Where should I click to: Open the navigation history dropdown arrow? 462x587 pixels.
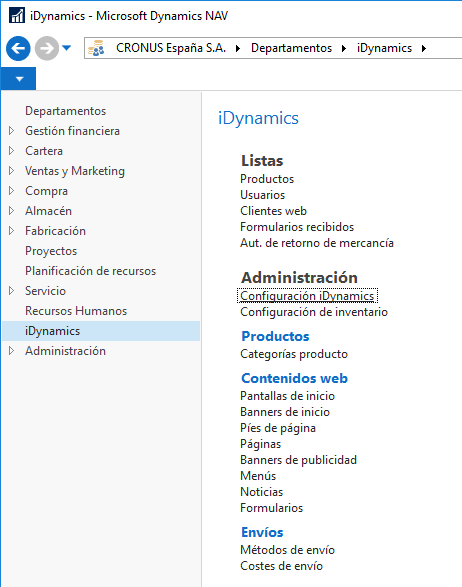click(x=67, y=48)
